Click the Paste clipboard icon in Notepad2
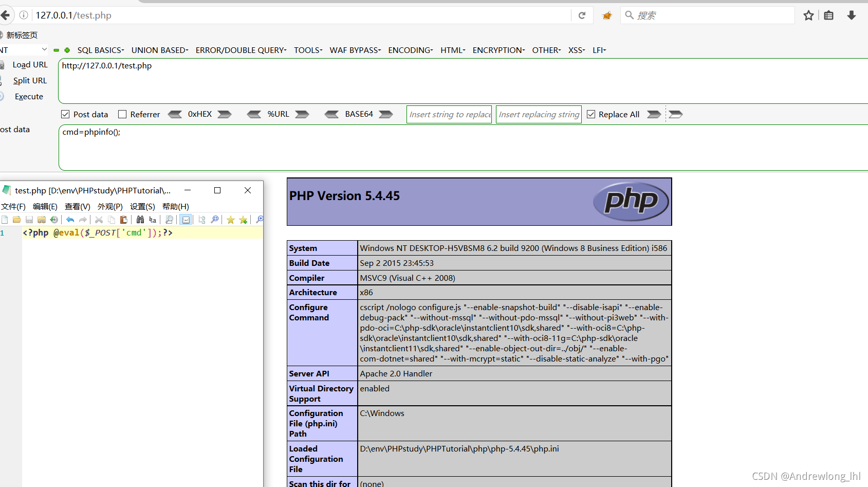 tap(124, 220)
